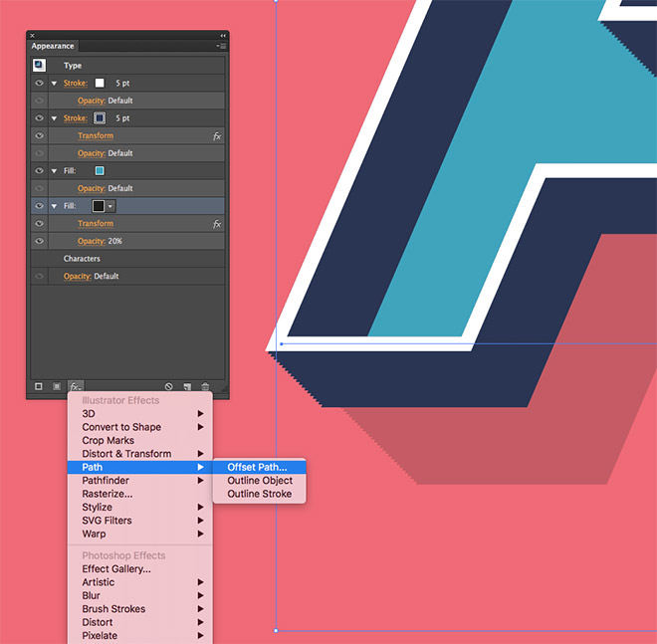Expand the Stylize submenu
The width and height of the screenshot is (657, 644).
coord(140,508)
